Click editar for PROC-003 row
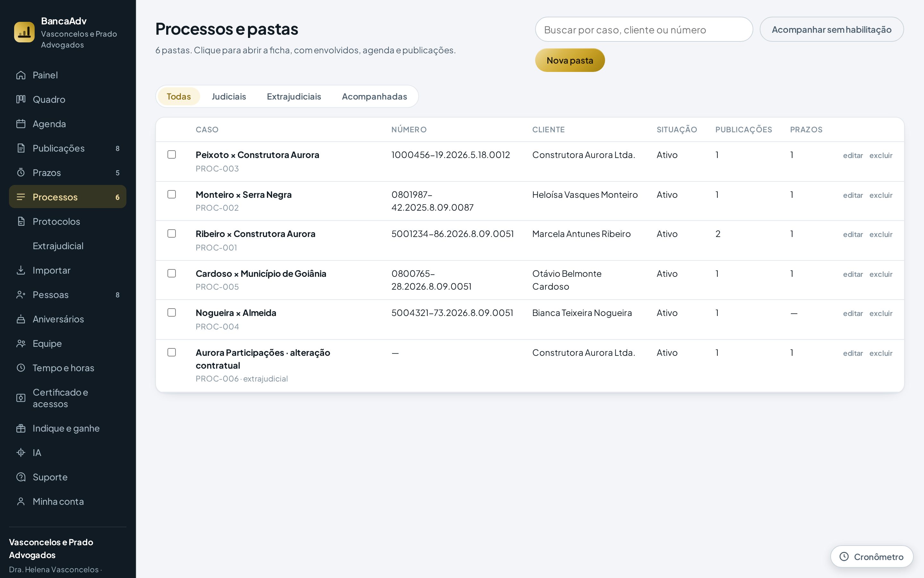The height and width of the screenshot is (578, 924). click(853, 155)
